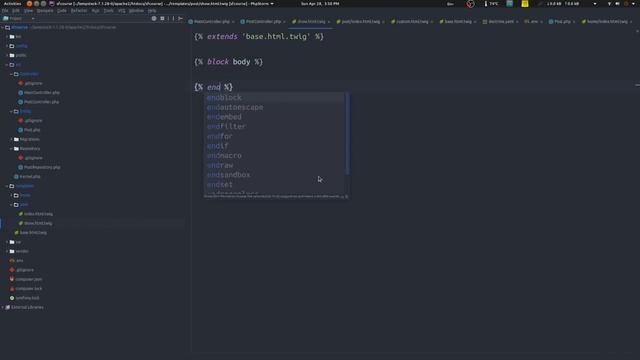Viewport: 640px width, 360px height.
Task: Expand the var folder
Action: (x=7, y=242)
